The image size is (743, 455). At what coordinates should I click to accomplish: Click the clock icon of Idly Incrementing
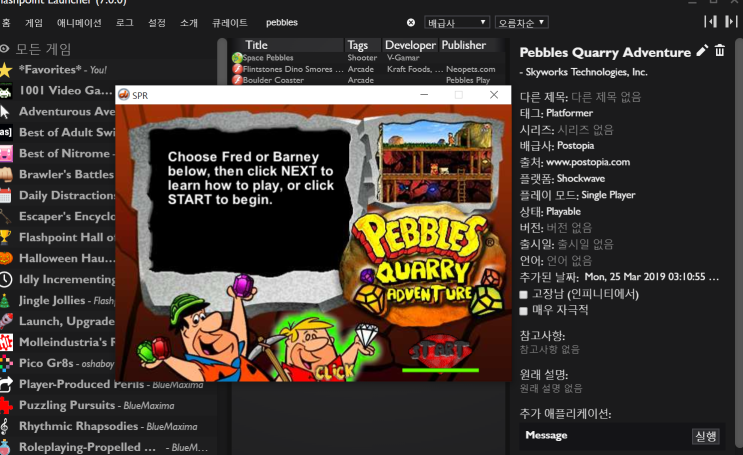pos(6,279)
